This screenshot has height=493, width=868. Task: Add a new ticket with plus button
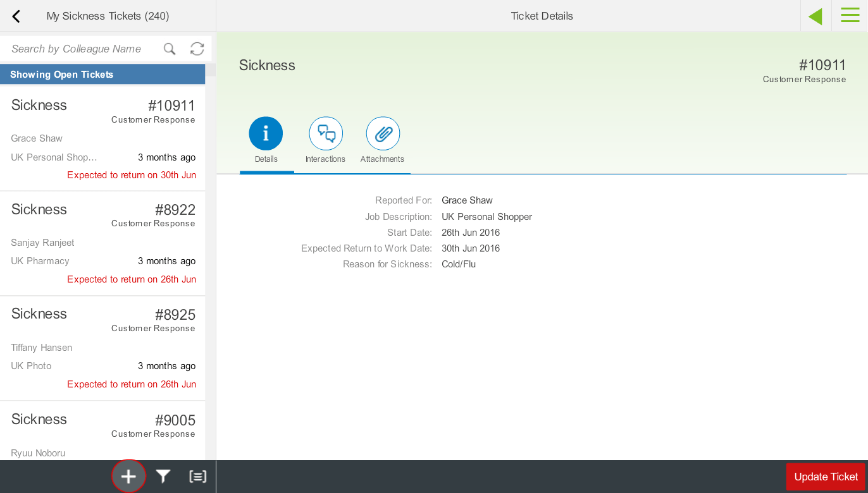click(128, 476)
